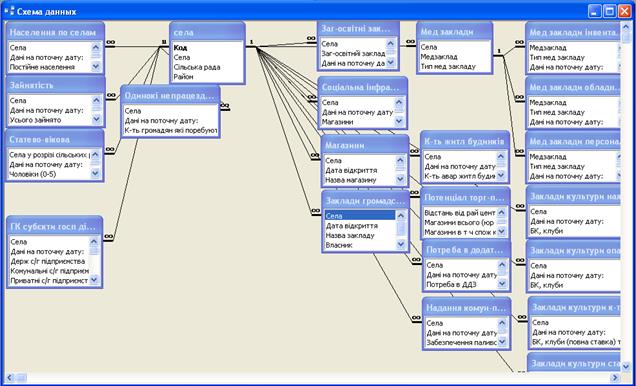Select the Одинокі непрацезд table header
Viewport: 636px width, 386px height.
170,96
